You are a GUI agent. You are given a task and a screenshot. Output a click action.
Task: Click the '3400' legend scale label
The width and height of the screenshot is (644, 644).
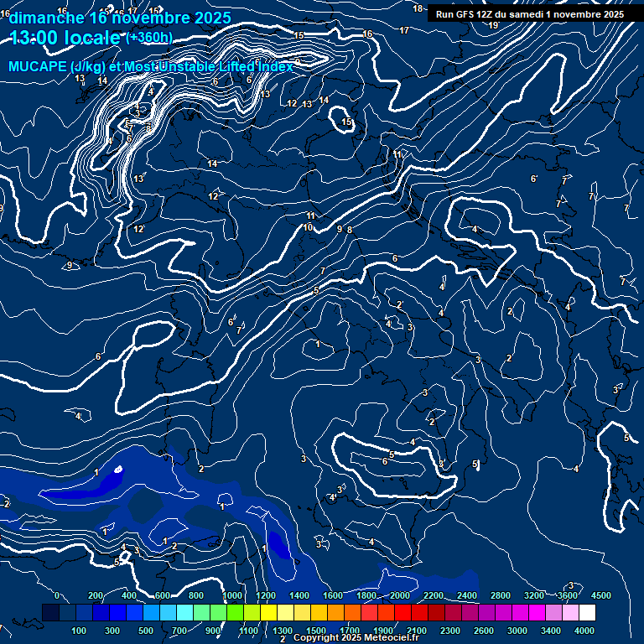550,631
